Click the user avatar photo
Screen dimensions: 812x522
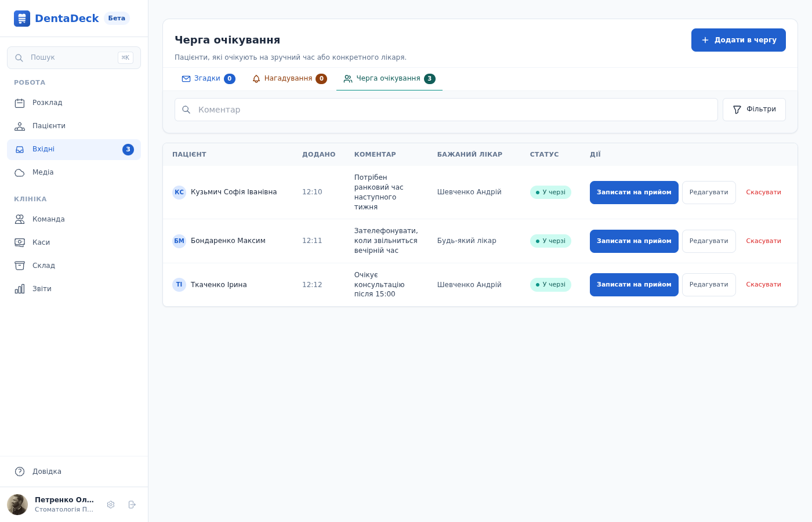(x=17, y=505)
